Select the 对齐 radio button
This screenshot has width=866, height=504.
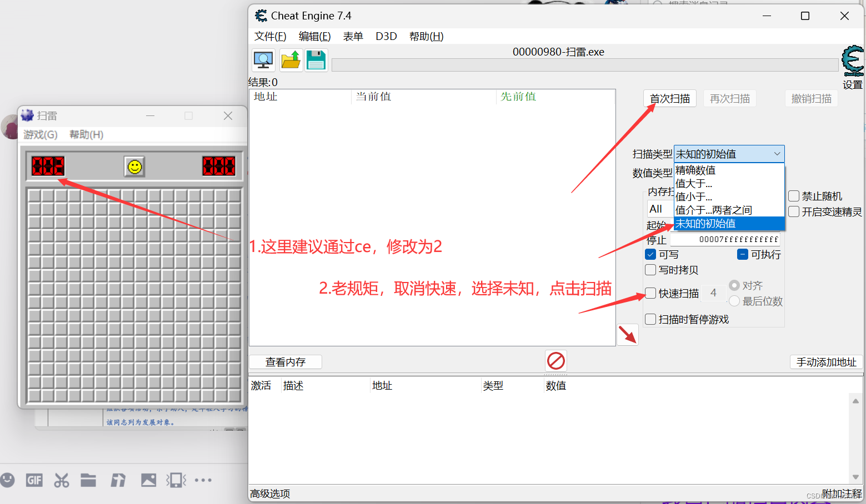point(734,285)
